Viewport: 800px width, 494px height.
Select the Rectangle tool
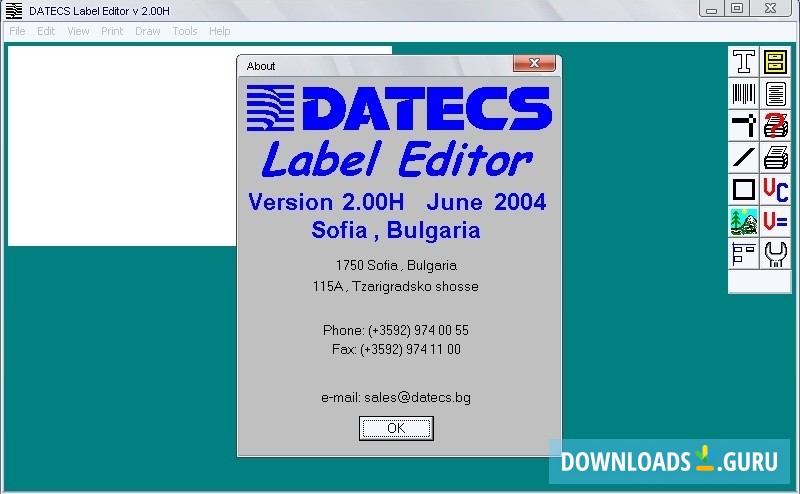coord(744,189)
